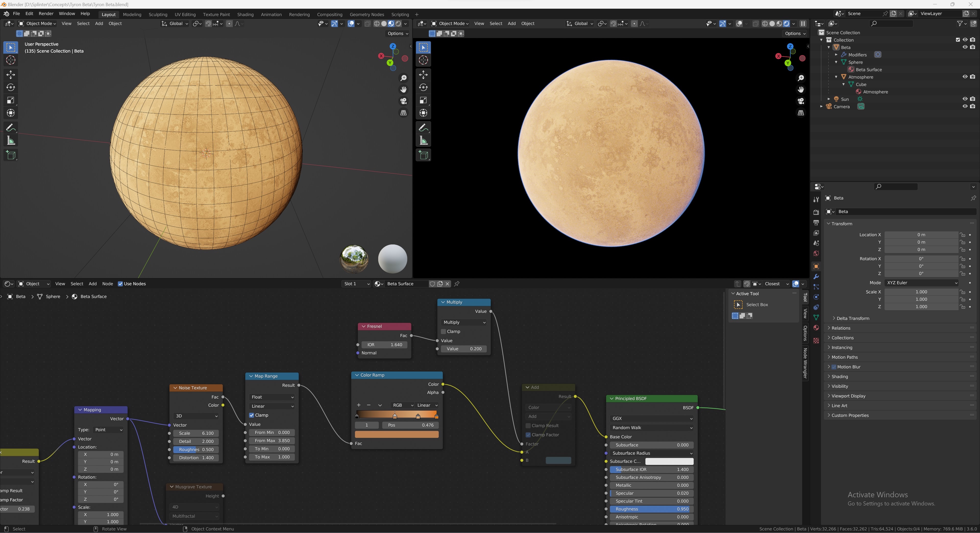Select the Cursor tool in left viewport

11,60
